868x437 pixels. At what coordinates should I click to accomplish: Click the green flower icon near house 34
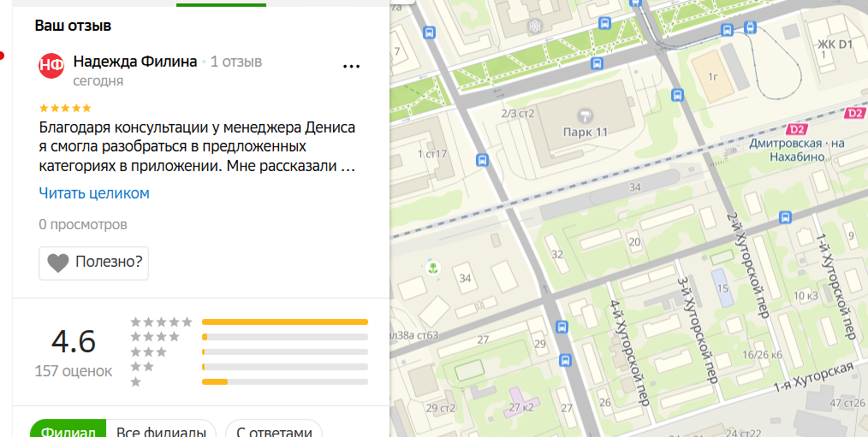point(433,269)
